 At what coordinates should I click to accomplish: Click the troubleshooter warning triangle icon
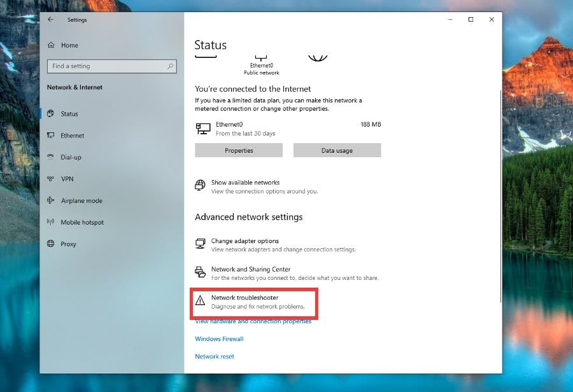tap(200, 300)
